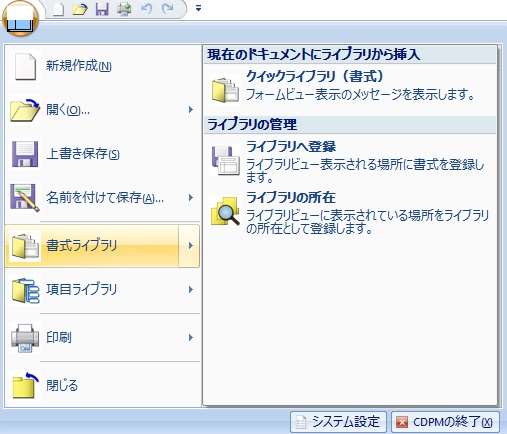Click the CDPMの終了(X) button

[x=445, y=422]
